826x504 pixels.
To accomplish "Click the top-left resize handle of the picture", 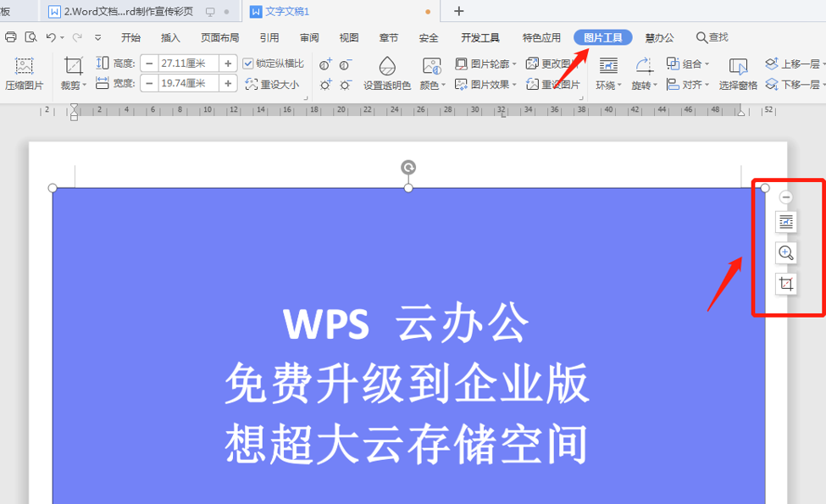I will [x=53, y=188].
